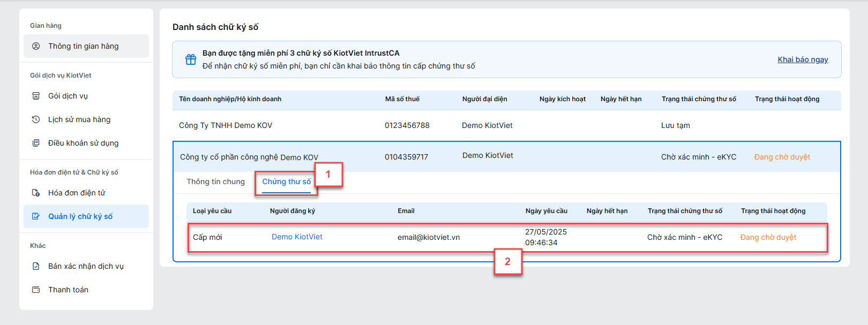This screenshot has width=868, height=325.
Task: Click Chờ xác minh - eKYC in company row
Action: (699, 157)
